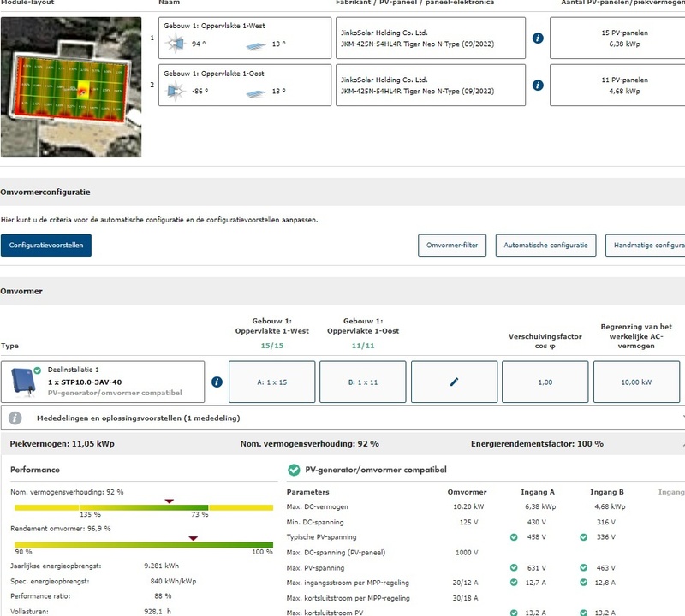Image resolution: width=685 pixels, height=616 pixels.
Task: Select Gebouw 1: Oppervlakte 1-Oost row
Action: (x=245, y=86)
